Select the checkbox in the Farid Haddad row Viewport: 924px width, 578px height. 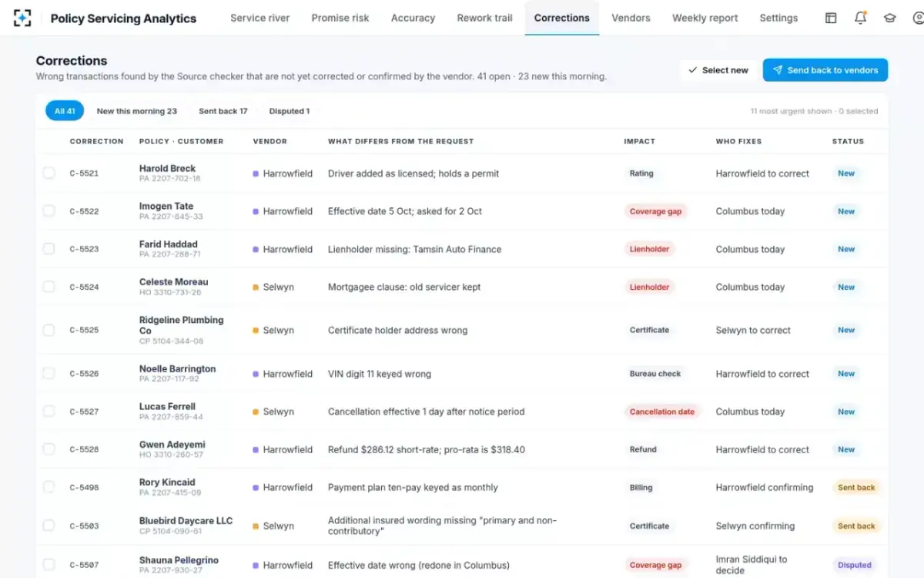[49, 248]
